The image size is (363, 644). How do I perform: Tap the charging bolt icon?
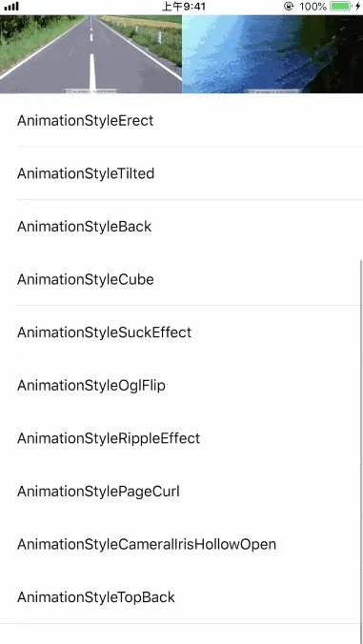pyautogui.click(x=357, y=7)
